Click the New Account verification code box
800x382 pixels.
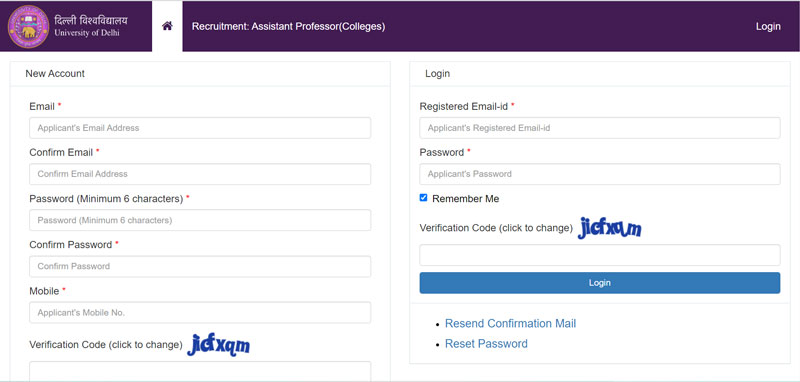click(200, 371)
